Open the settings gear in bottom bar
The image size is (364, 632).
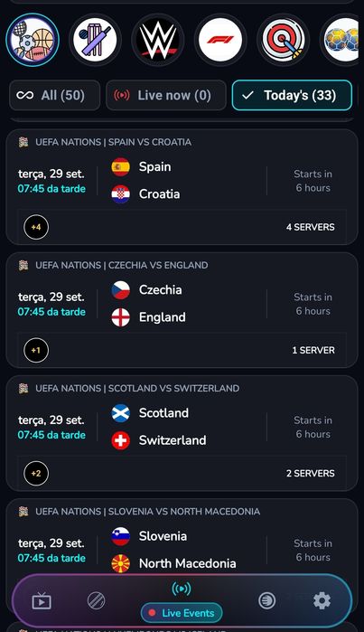point(322,601)
